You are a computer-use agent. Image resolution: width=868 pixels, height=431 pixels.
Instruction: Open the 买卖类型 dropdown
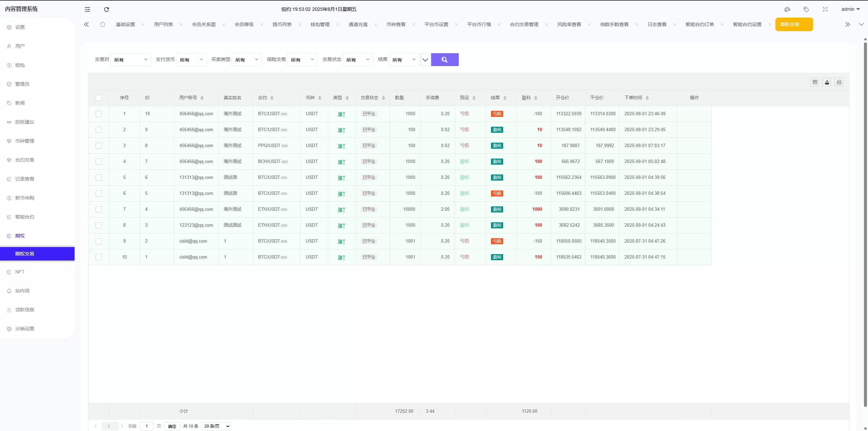[x=247, y=60]
